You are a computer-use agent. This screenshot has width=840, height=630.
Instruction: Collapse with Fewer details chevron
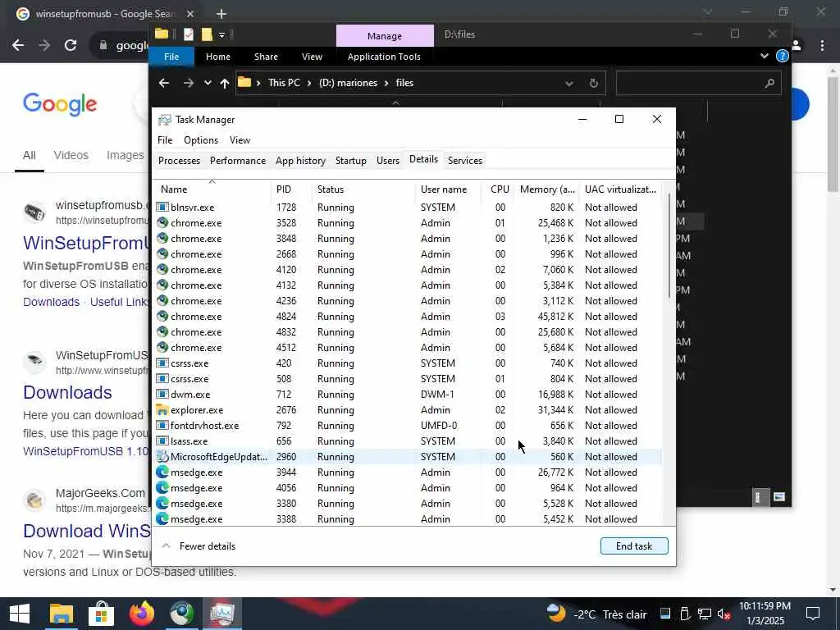point(166,546)
